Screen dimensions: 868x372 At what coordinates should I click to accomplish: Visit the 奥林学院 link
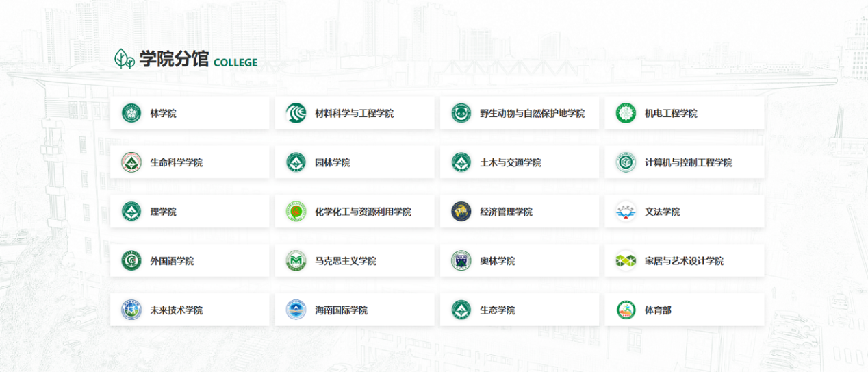click(497, 261)
